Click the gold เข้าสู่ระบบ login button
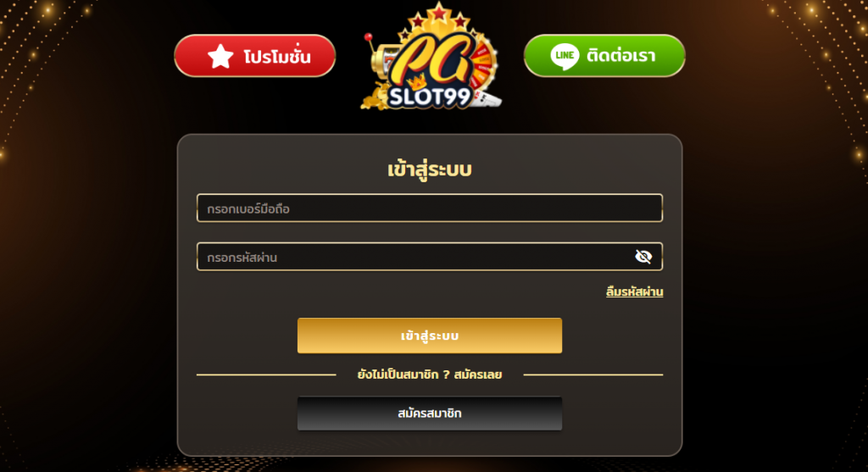This screenshot has height=472, width=868. 430,336
